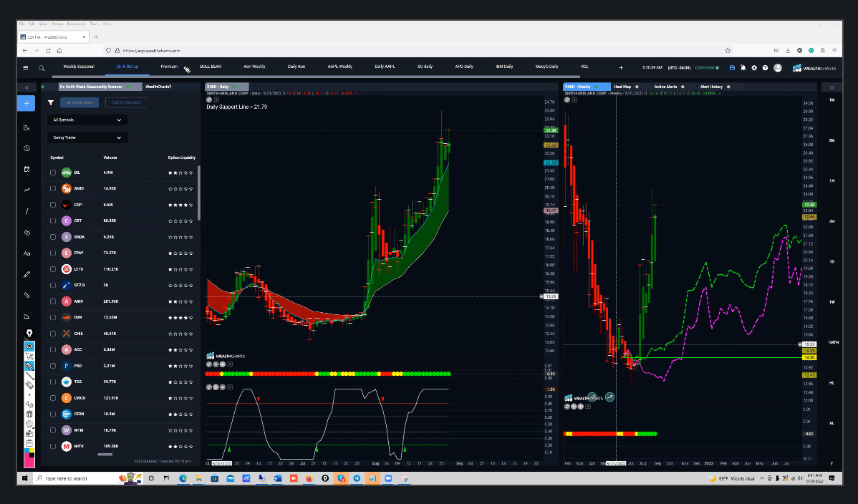
Task: Click the blue plus add-widget button
Action: click(26, 103)
